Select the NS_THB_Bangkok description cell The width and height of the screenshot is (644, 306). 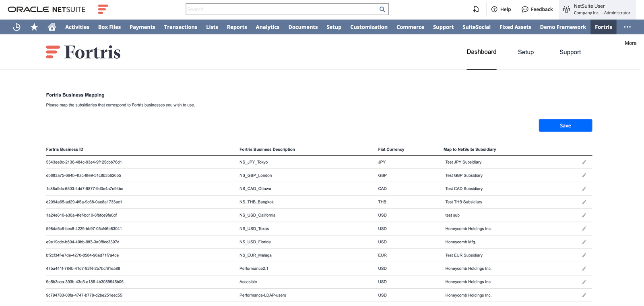coord(256,202)
